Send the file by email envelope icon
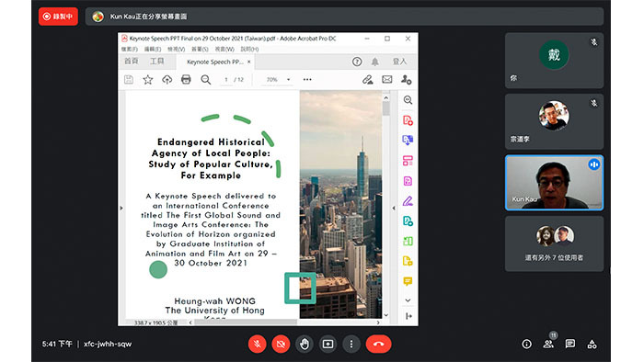Screen dimensions: 644x362 click(x=387, y=80)
